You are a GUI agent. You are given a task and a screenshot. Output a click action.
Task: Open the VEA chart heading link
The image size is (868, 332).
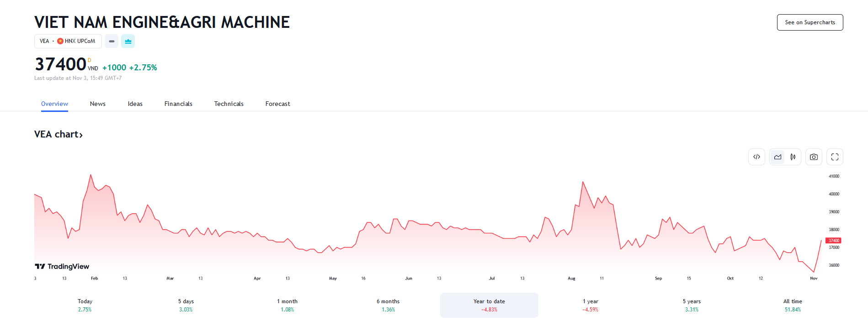pos(59,134)
